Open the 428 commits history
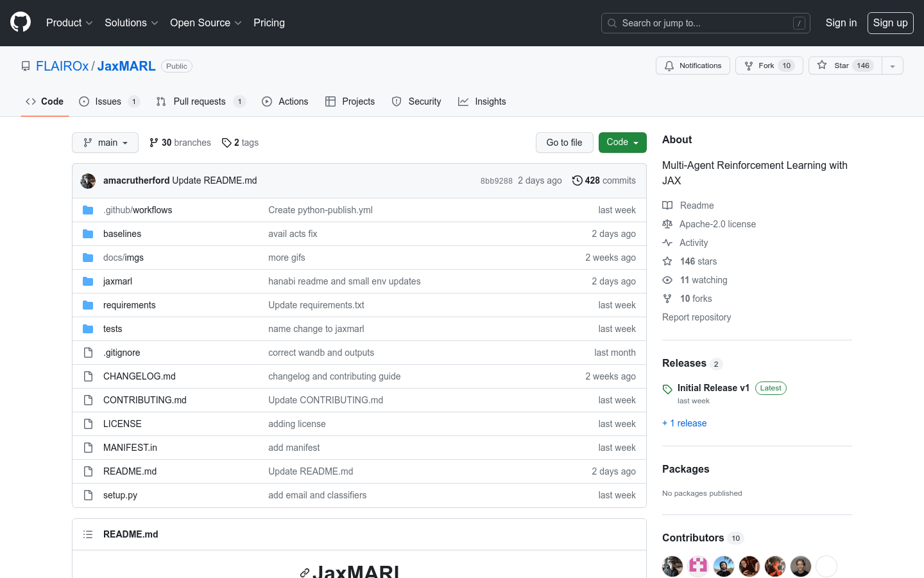The image size is (924, 578). point(604,180)
